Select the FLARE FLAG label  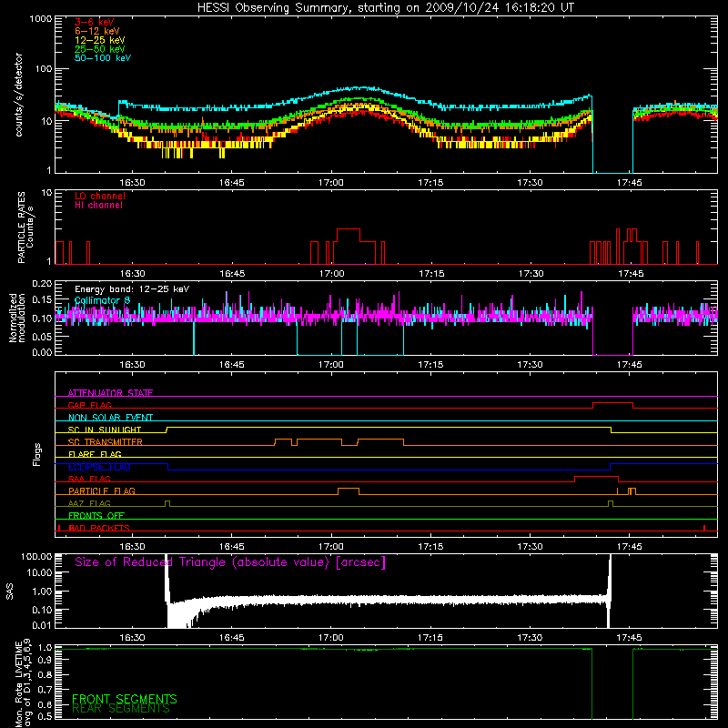pos(95,454)
